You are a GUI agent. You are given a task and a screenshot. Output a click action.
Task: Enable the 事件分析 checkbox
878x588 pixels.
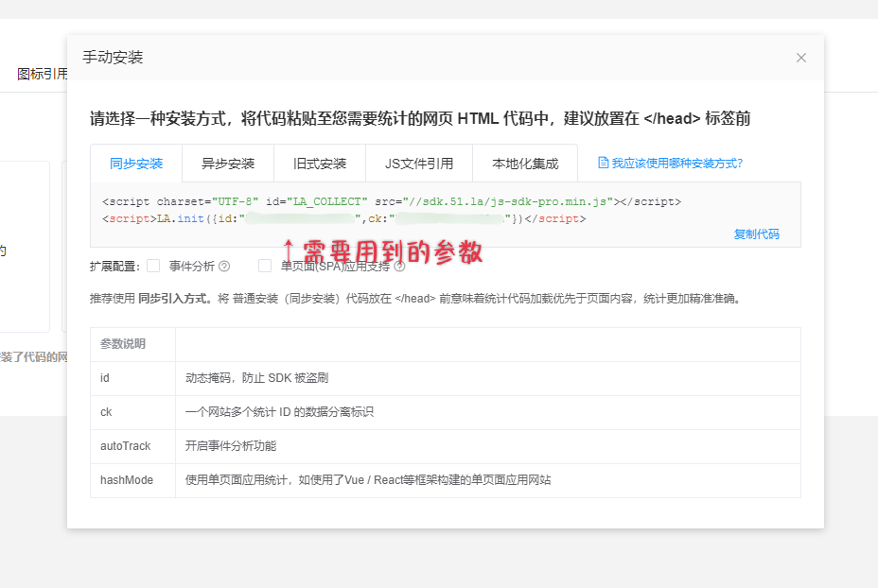pos(153,266)
